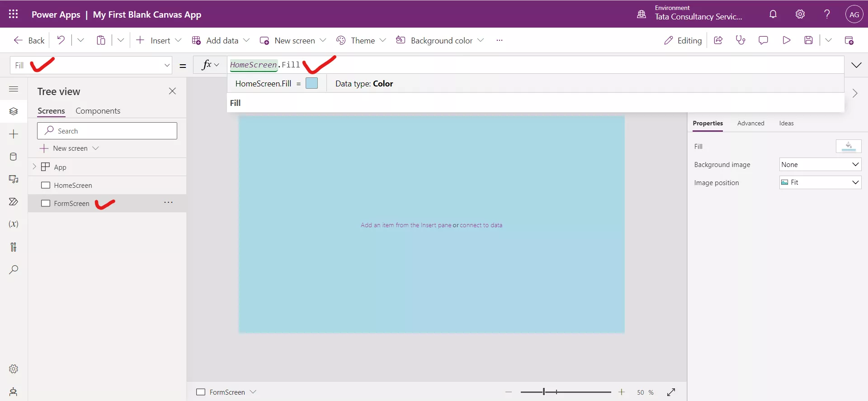
Task: Expand the formula bar chevron
Action: pos(856,65)
